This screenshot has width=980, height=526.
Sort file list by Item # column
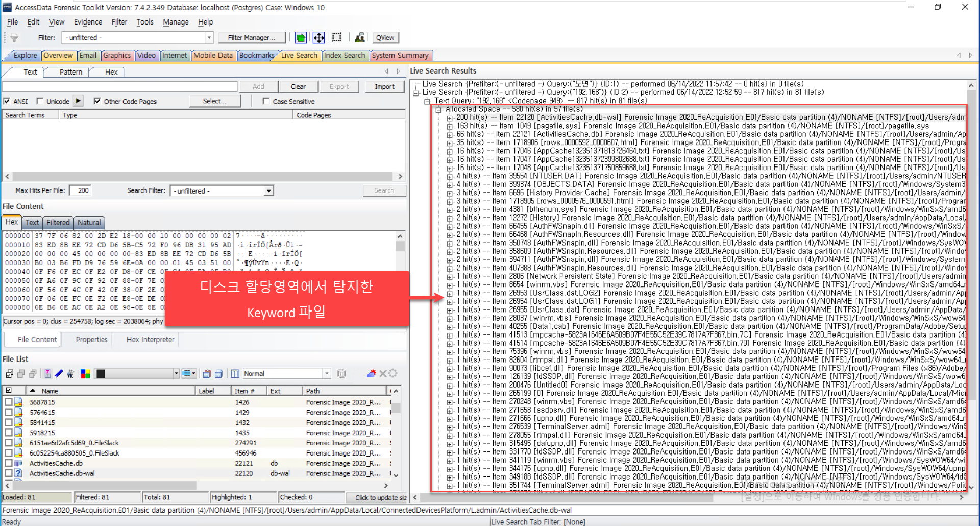(x=249, y=391)
